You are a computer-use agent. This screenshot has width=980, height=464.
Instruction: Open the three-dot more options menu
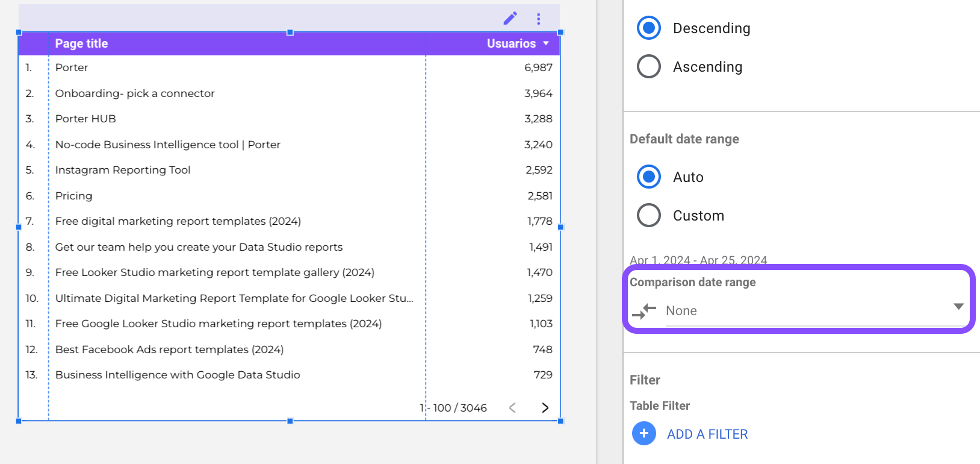coord(538,19)
